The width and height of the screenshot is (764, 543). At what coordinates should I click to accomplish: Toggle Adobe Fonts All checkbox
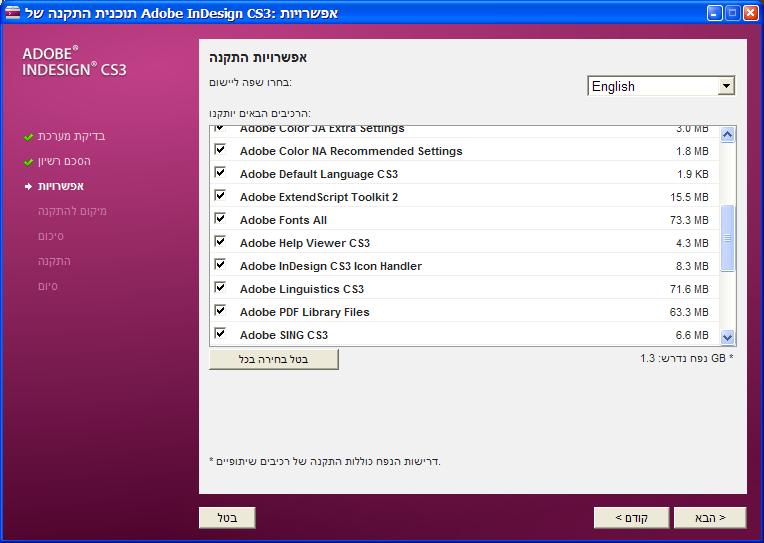(220, 218)
